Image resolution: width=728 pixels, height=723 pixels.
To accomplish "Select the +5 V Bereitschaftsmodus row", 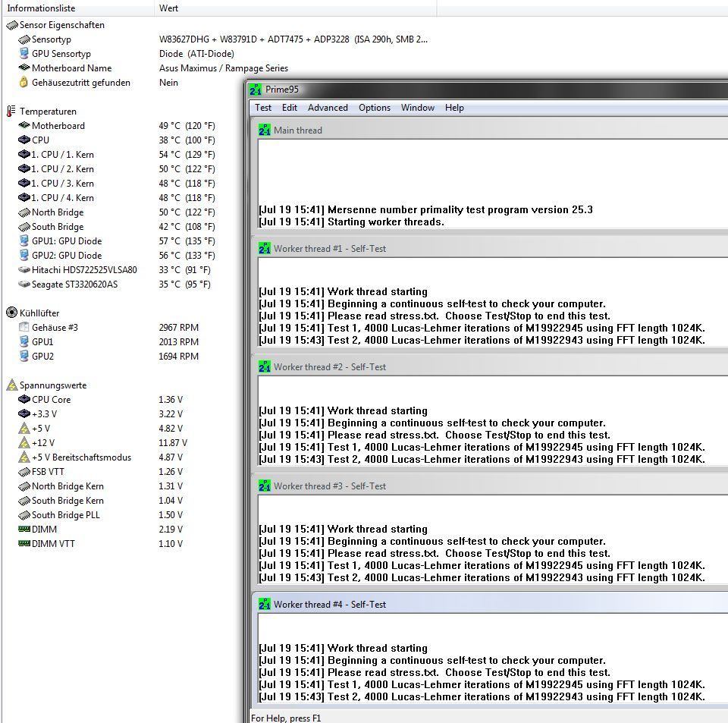I will tap(101, 457).
